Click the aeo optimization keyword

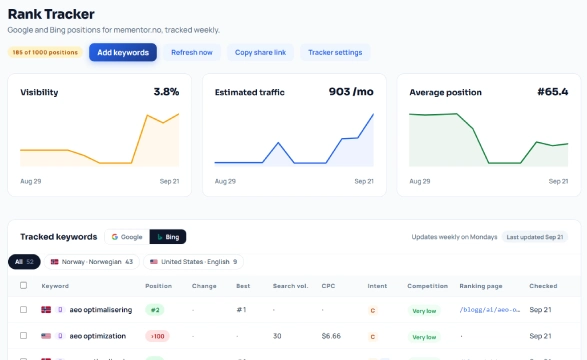97,336
